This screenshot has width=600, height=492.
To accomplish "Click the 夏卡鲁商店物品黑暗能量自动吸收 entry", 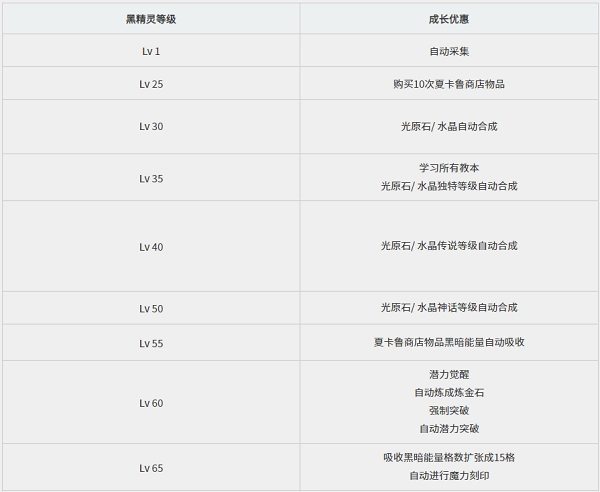I will coord(449,342).
